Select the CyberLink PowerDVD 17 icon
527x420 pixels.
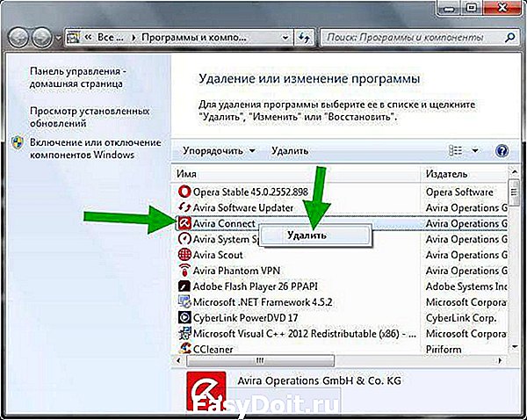pos(184,318)
